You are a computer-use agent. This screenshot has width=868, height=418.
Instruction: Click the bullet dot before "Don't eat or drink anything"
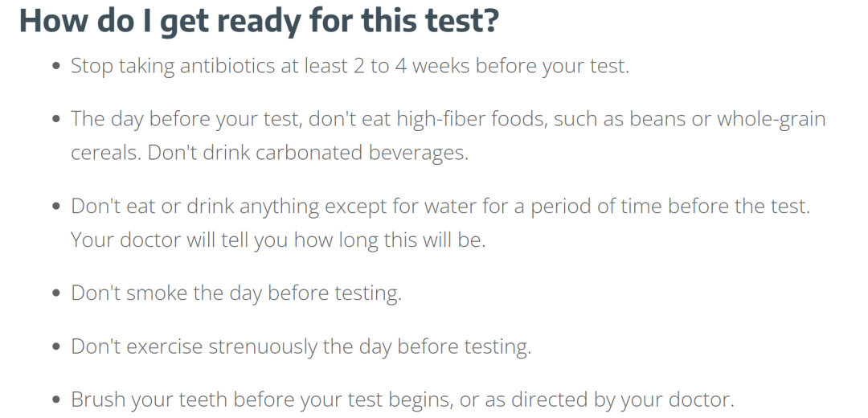[56, 207]
